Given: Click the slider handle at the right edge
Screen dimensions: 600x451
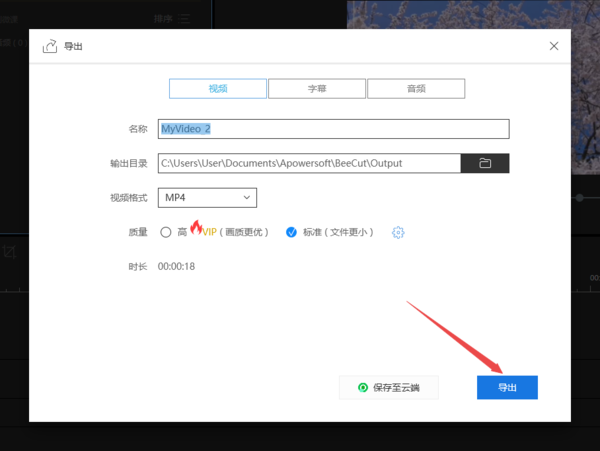Looking at the screenshot, I should [579, 198].
